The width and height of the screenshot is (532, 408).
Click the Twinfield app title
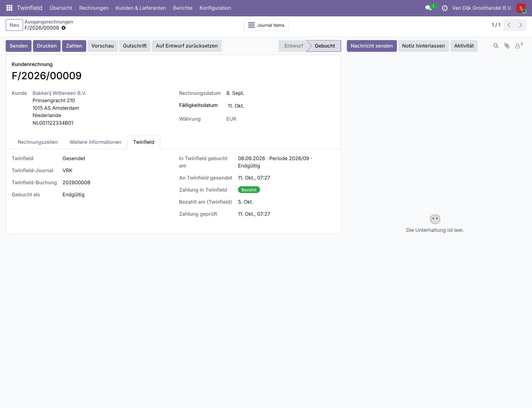30,8
